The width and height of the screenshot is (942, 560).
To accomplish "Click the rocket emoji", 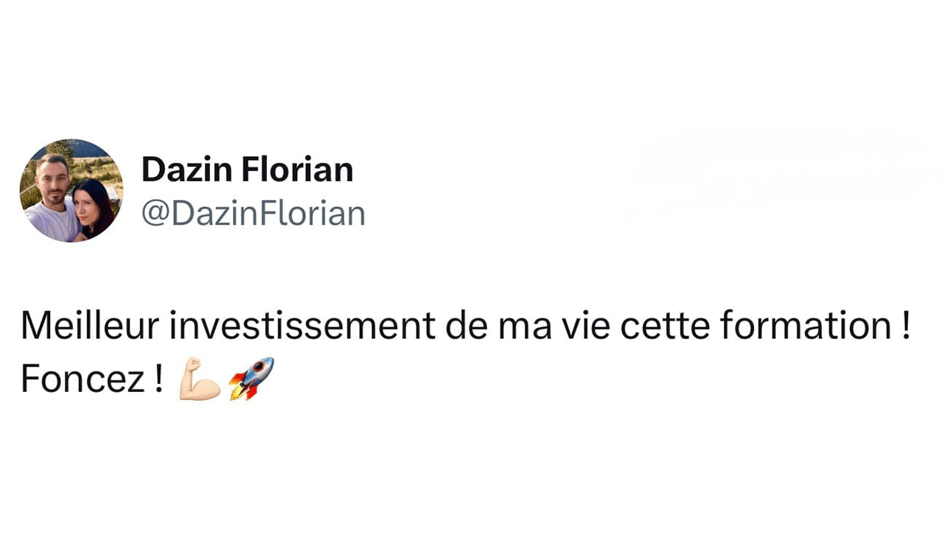I will click(251, 378).
